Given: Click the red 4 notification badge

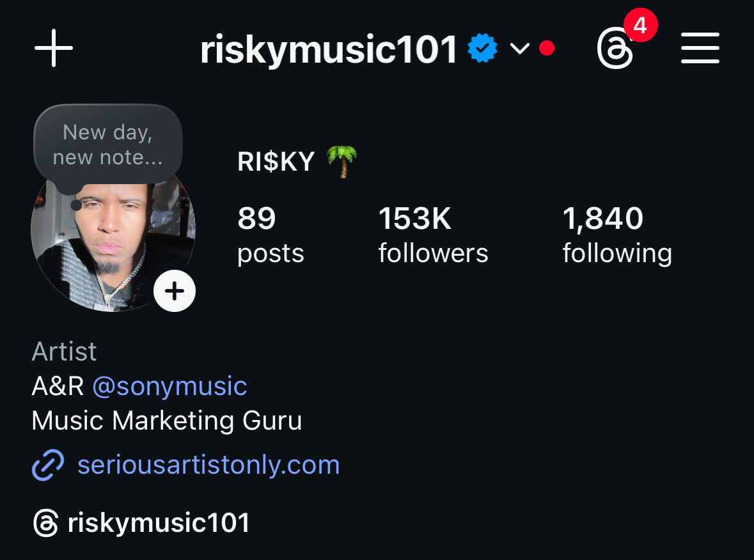Looking at the screenshot, I should pyautogui.click(x=640, y=25).
